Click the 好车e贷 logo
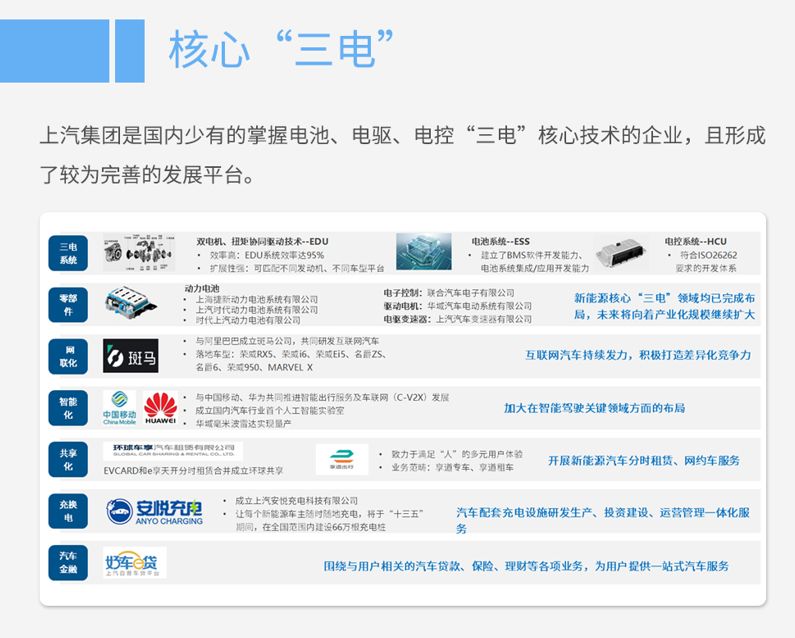 [x=134, y=563]
